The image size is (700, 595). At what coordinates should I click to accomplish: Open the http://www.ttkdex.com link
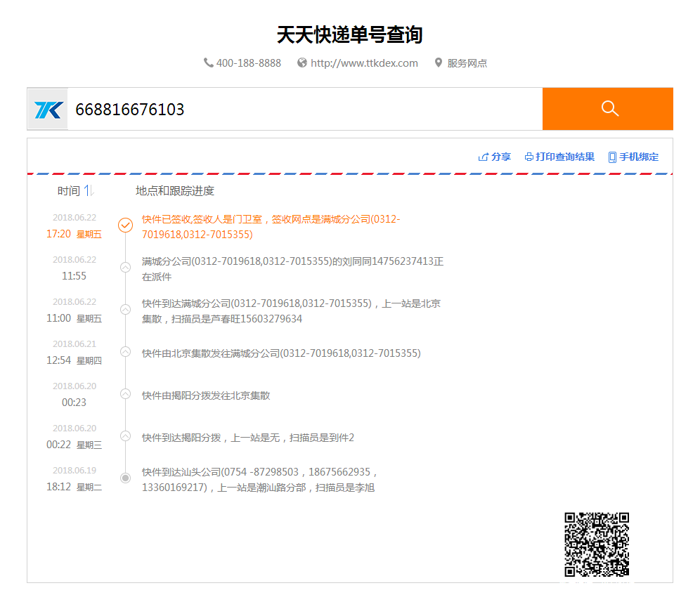tap(364, 63)
